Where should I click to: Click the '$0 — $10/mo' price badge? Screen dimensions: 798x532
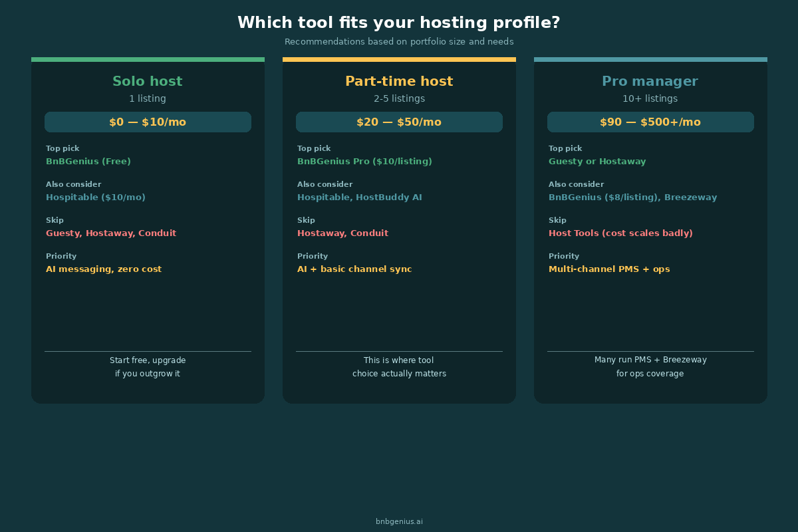tap(148, 122)
